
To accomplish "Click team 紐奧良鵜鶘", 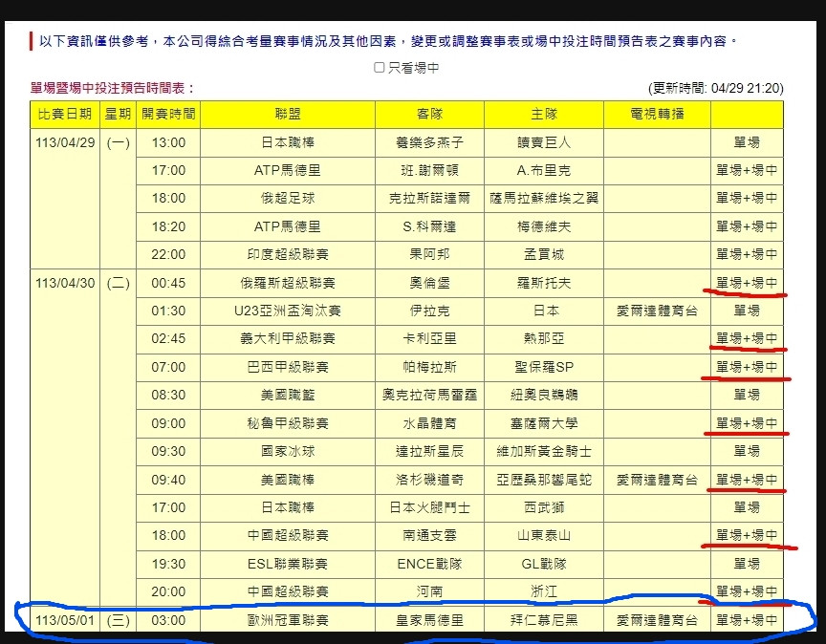I will pos(544,396).
